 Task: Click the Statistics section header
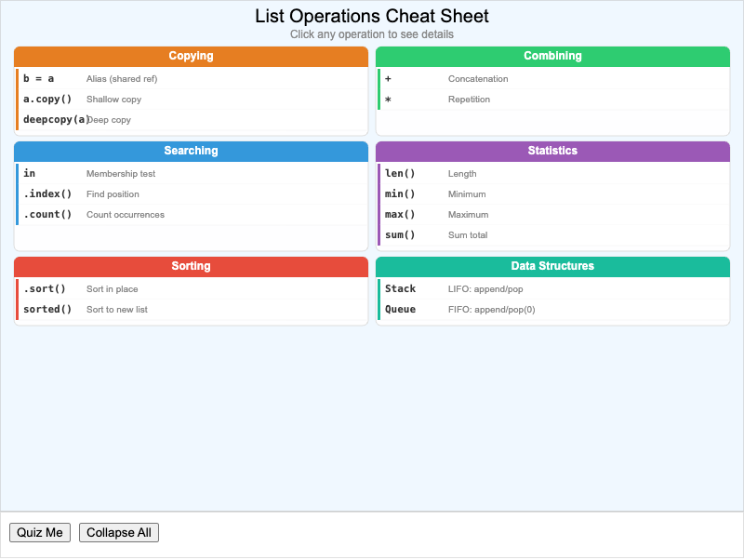552,151
